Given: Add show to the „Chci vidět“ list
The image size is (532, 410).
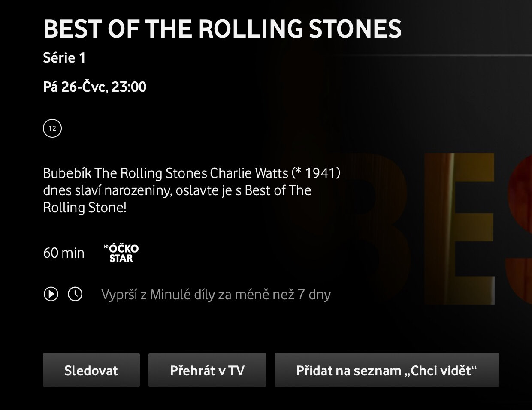Looking at the screenshot, I should (386, 370).
